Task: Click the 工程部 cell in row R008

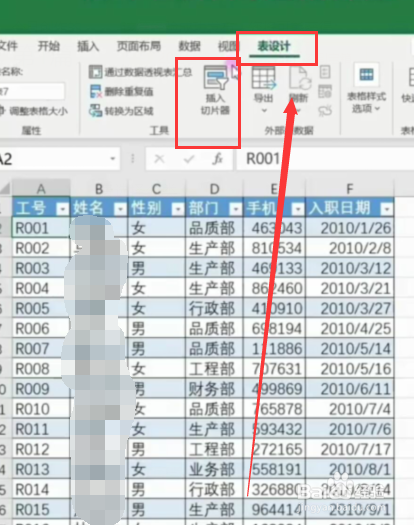Action: [214, 369]
